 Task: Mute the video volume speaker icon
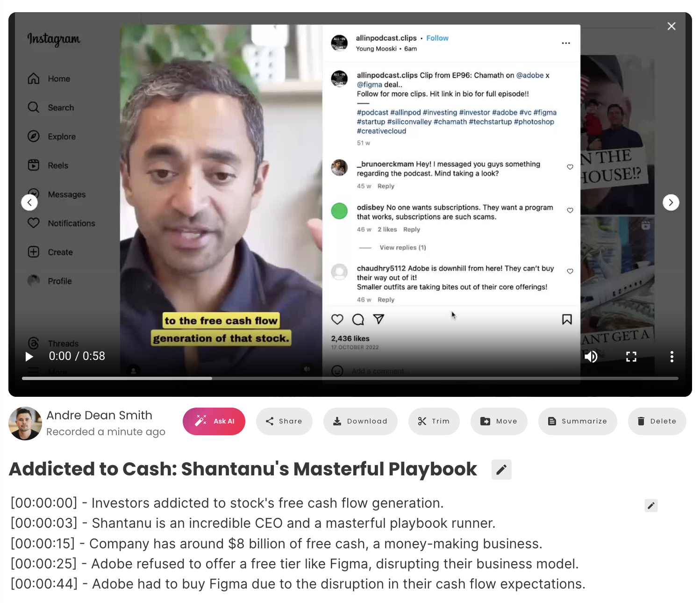click(591, 357)
